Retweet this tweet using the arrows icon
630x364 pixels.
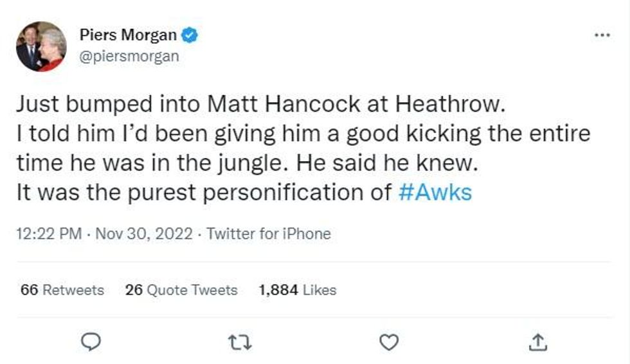pyautogui.click(x=241, y=343)
